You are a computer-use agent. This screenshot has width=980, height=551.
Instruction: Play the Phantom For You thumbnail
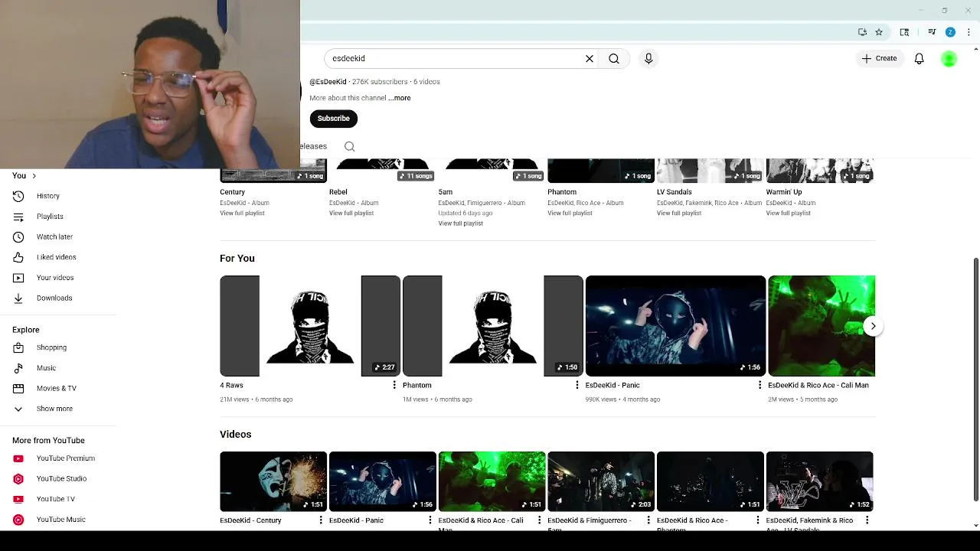[492, 326]
